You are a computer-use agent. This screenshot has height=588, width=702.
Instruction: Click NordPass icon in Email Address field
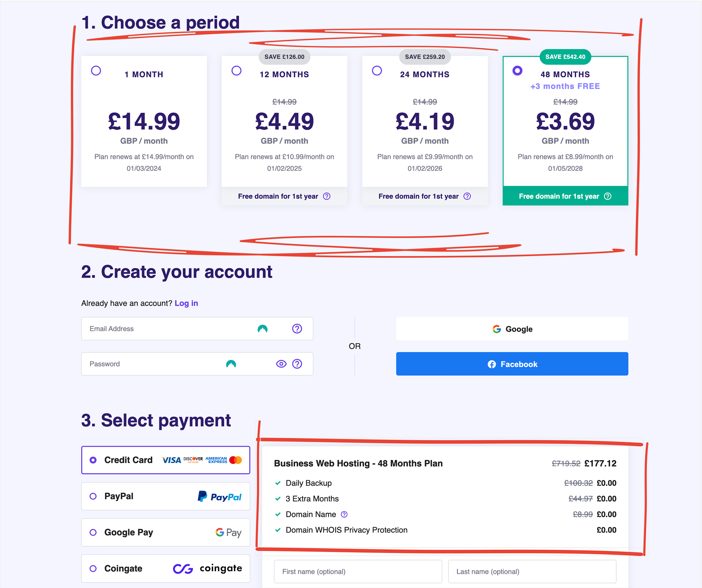(262, 329)
